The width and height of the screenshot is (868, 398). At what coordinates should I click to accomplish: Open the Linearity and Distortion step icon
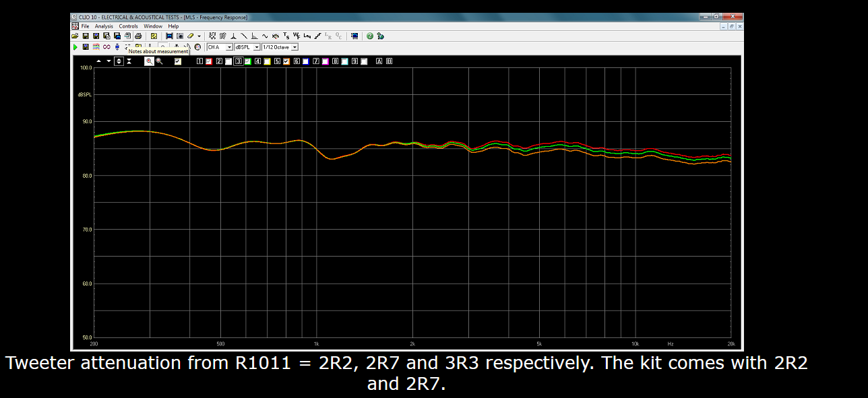(x=317, y=36)
